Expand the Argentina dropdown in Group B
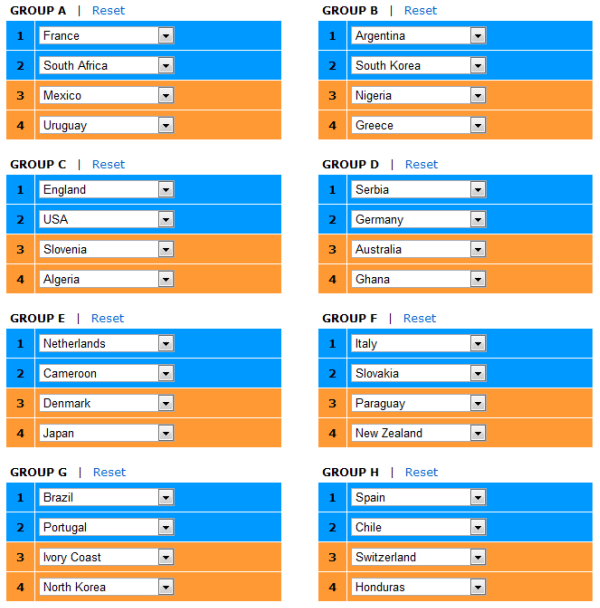This screenshot has width=600, height=608. 478,36
